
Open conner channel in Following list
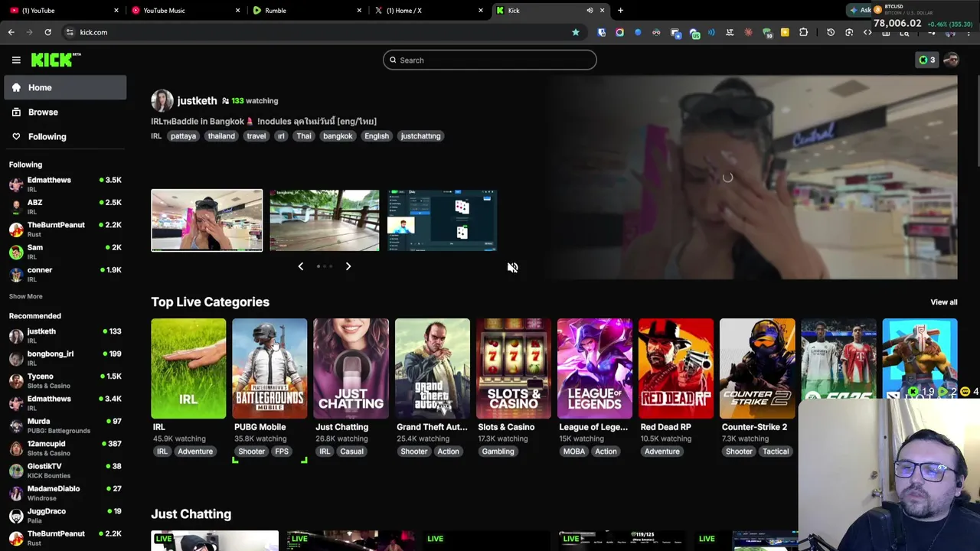click(65, 274)
